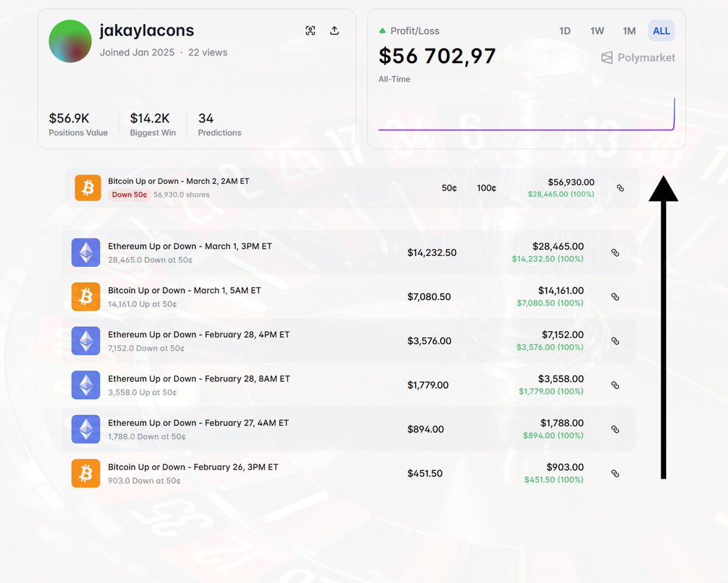Viewport: 728px width, 583px height.
Task: Open Ethereum Up or Down - March 1, 3PM ET
Action: [190, 246]
